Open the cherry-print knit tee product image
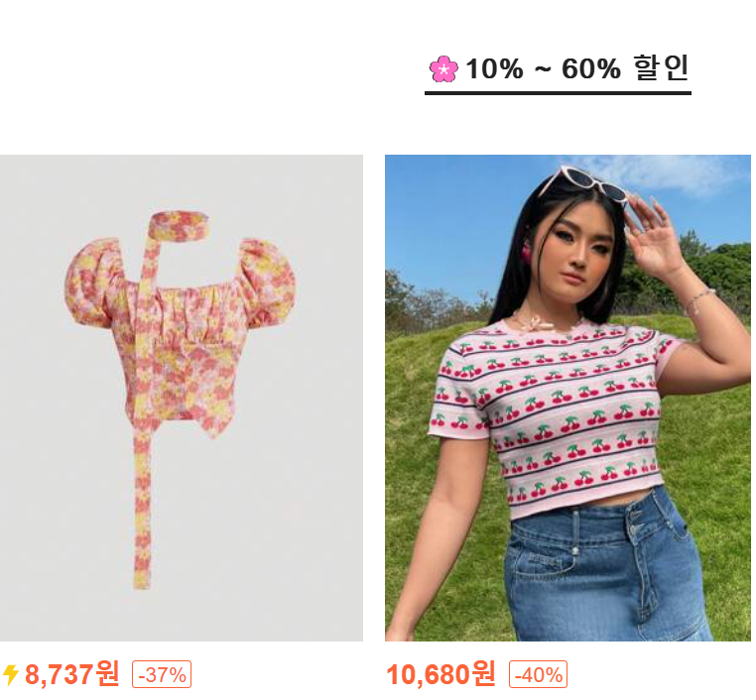Screen dimensions: 756x700 (x=567, y=398)
